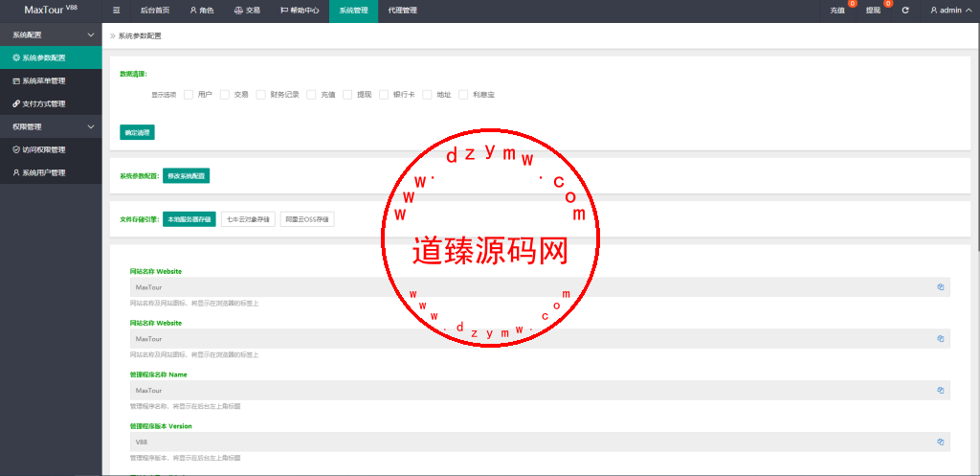This screenshot has width=980, height=476.
Task: Click the shield icon beside 访问权限管理
Action: coord(16,149)
